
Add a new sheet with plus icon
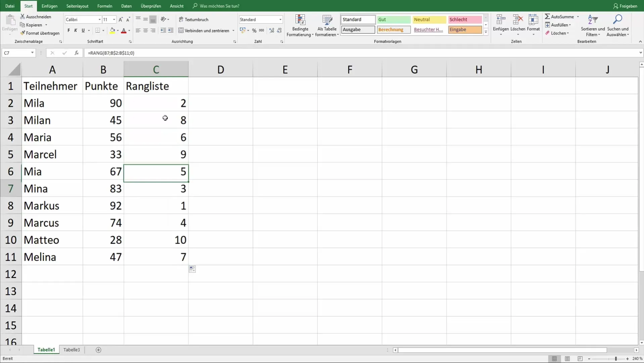pos(98,350)
